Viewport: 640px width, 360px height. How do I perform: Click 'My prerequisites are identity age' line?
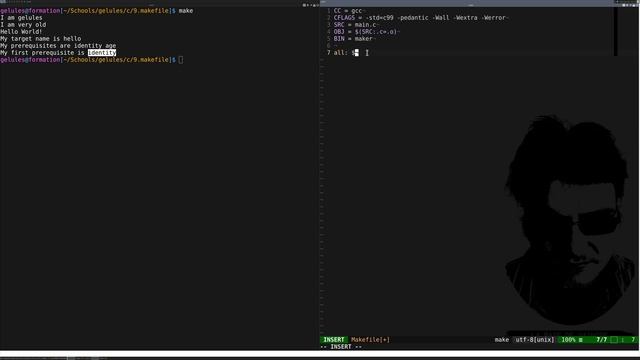58,45
